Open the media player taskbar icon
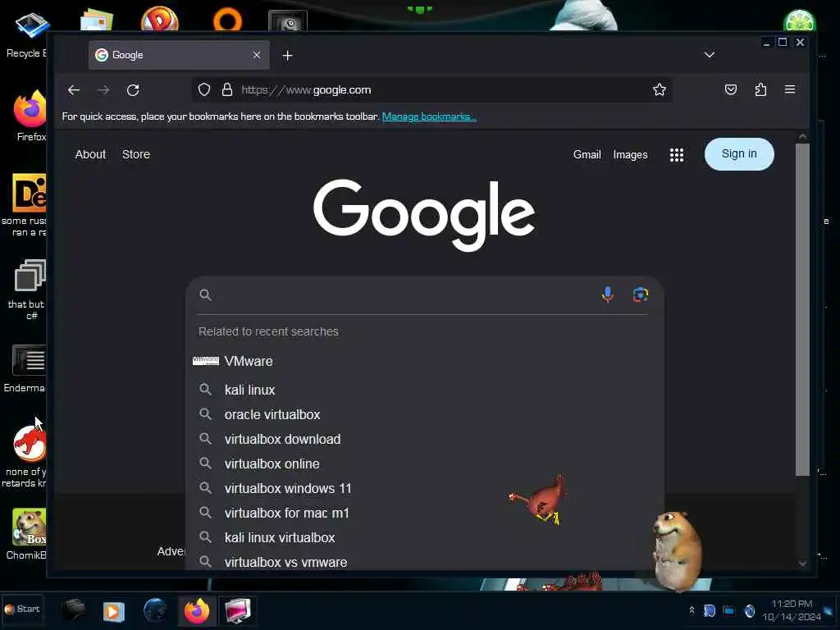 point(113,610)
